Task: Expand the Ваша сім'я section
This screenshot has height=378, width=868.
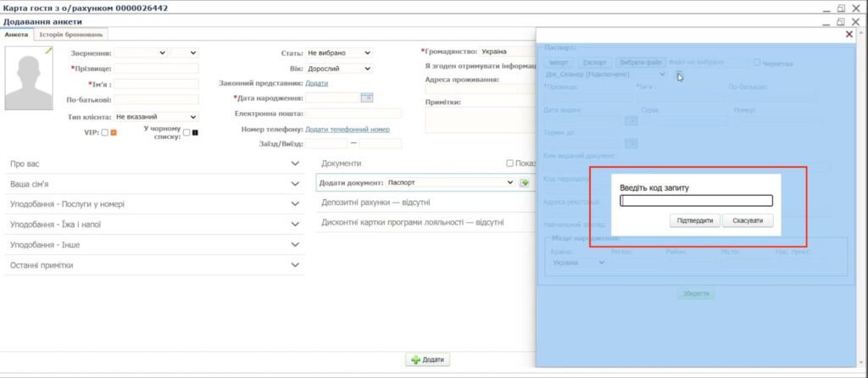Action: [x=155, y=184]
